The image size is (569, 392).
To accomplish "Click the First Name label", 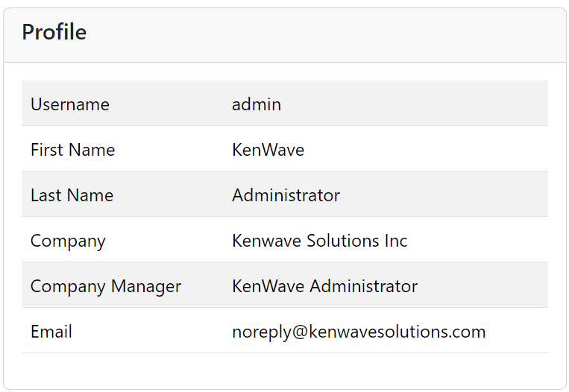I will coord(72,150).
